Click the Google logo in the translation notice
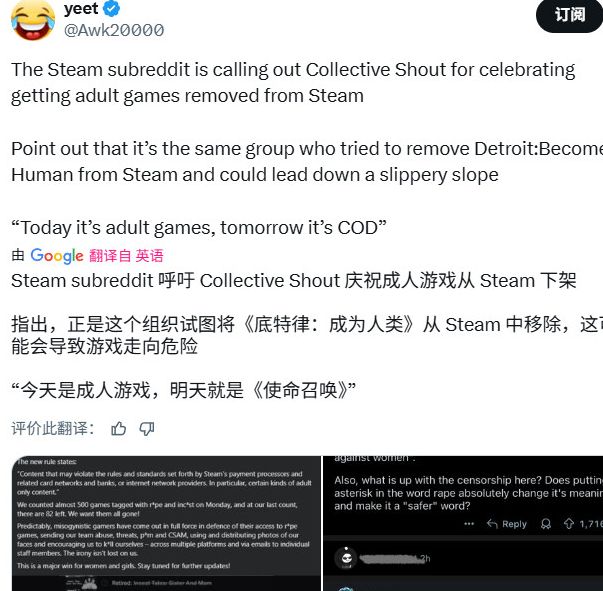Image resolution: width=603 pixels, height=591 pixels. point(57,256)
